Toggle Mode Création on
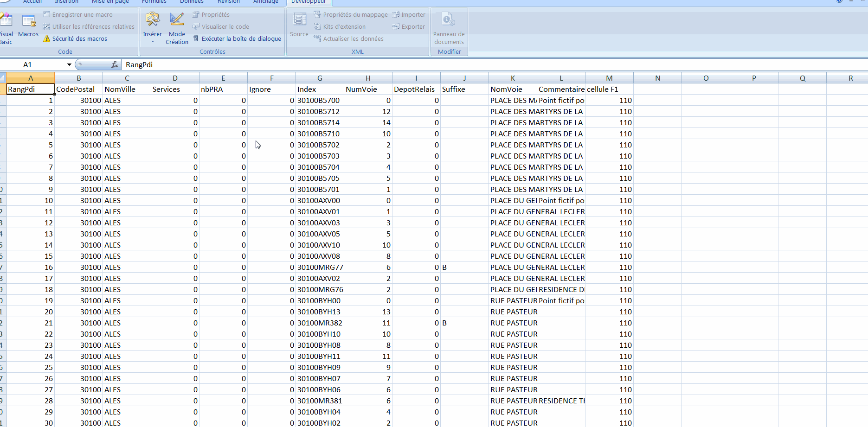The width and height of the screenshot is (868, 427). (x=177, y=28)
